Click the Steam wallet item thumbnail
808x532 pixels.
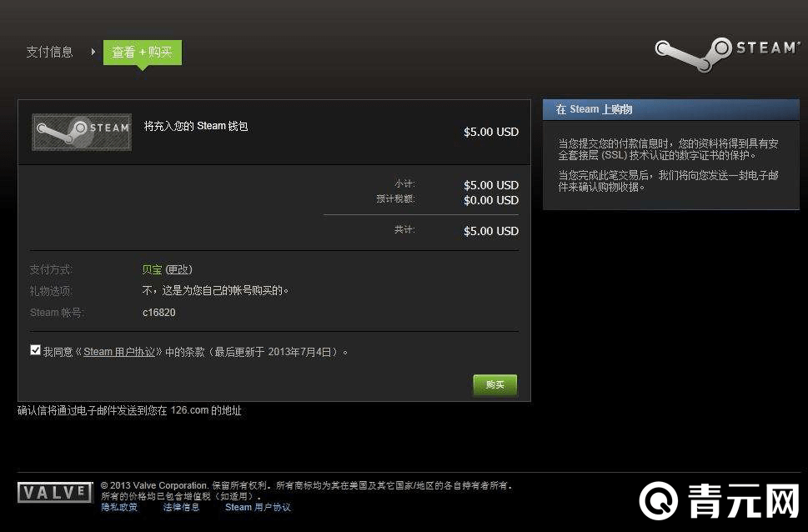82,132
